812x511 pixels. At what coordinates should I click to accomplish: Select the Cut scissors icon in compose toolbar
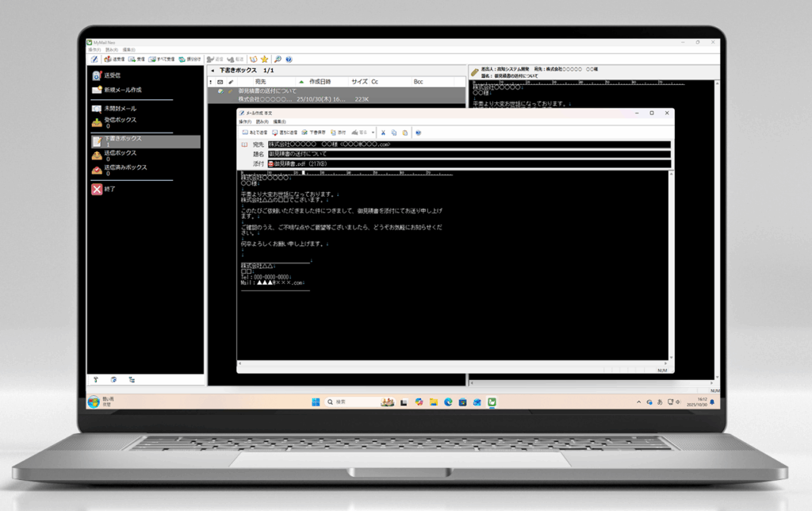(383, 132)
